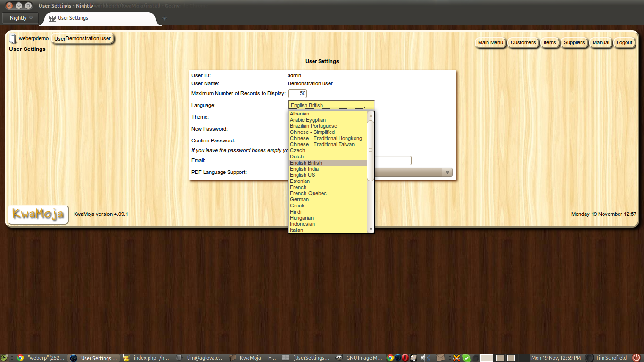The image size is (644, 362).
Task: Open the Main Menu
Action: pyautogui.click(x=490, y=42)
